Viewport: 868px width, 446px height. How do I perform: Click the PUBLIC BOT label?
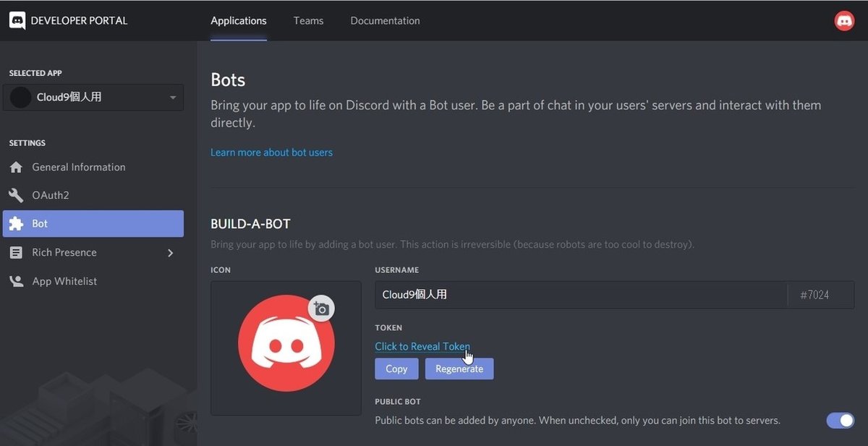pyautogui.click(x=398, y=401)
